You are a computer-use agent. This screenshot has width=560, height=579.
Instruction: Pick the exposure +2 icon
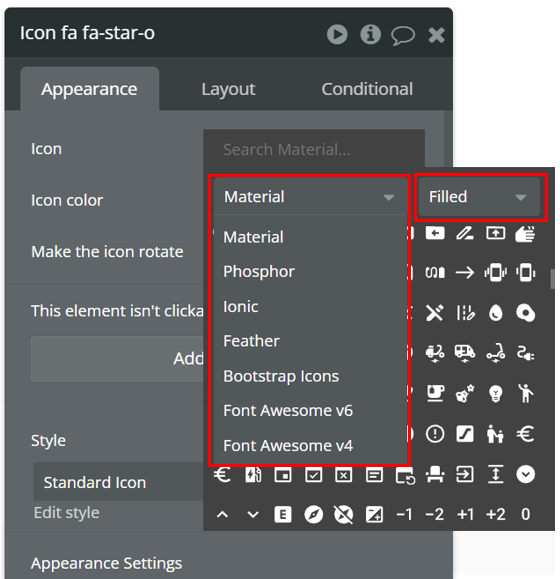(495, 514)
